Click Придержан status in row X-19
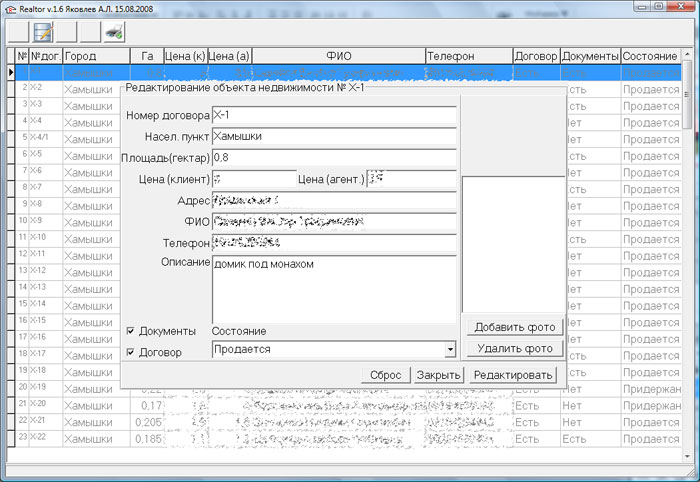This screenshot has height=482, width=700. 652,389
